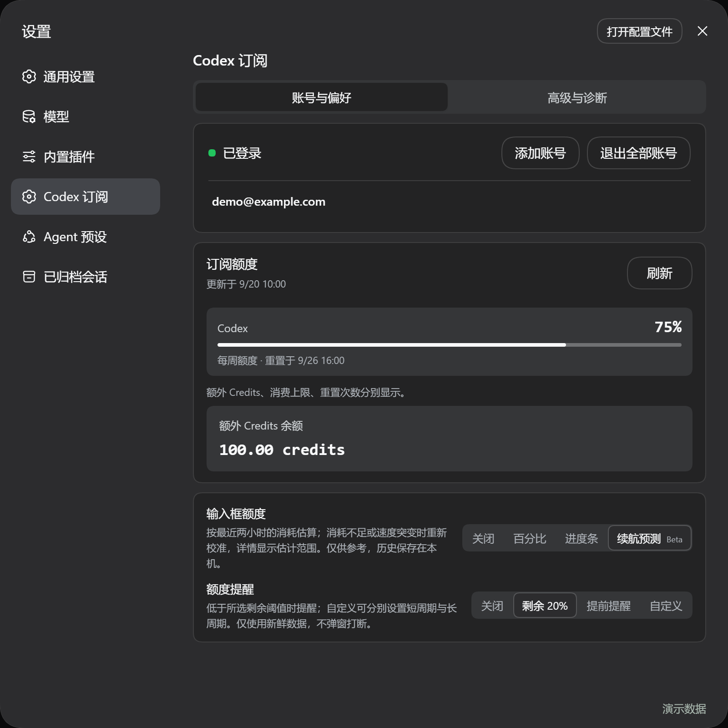The width and height of the screenshot is (728, 728).
Task: Switch to the 账号与偏好 tab
Action: tap(322, 97)
